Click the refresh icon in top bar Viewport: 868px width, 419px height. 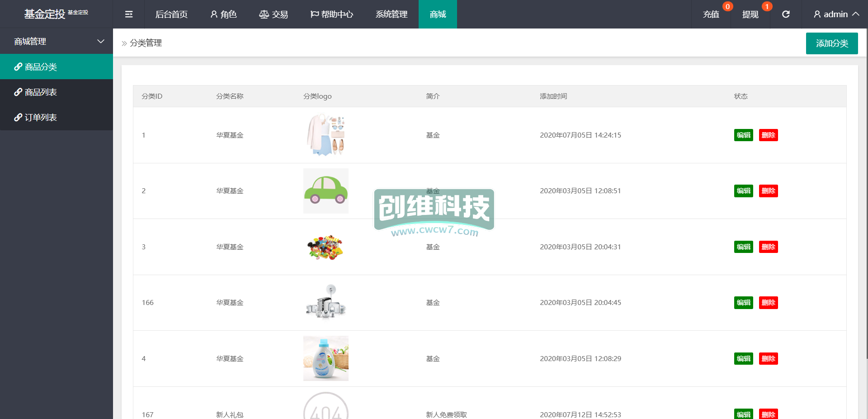[786, 14]
